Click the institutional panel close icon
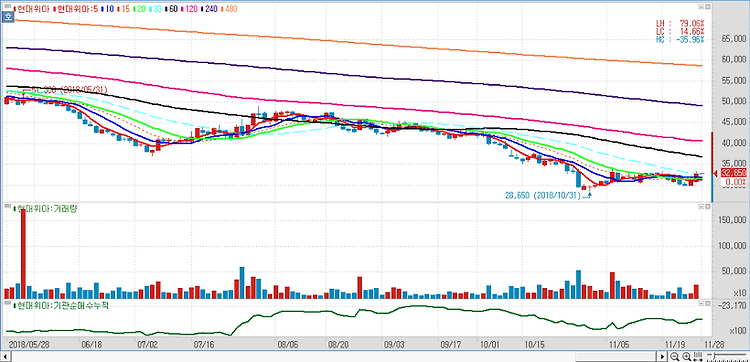Viewport: 750px width, 362px height. (x=707, y=303)
